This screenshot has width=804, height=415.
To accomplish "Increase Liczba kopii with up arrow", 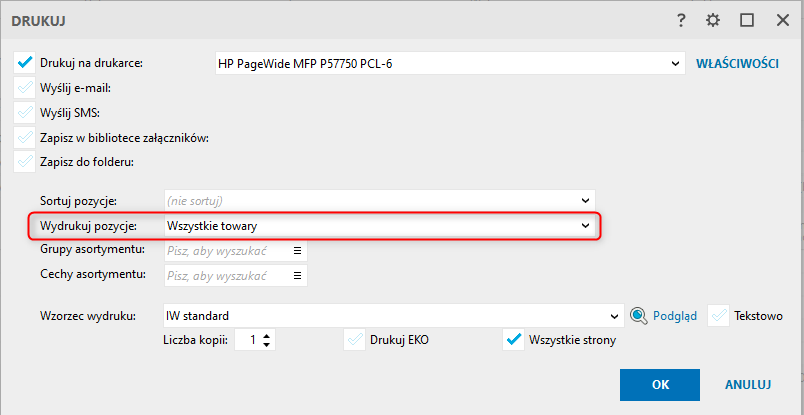I will pyautogui.click(x=266, y=336).
